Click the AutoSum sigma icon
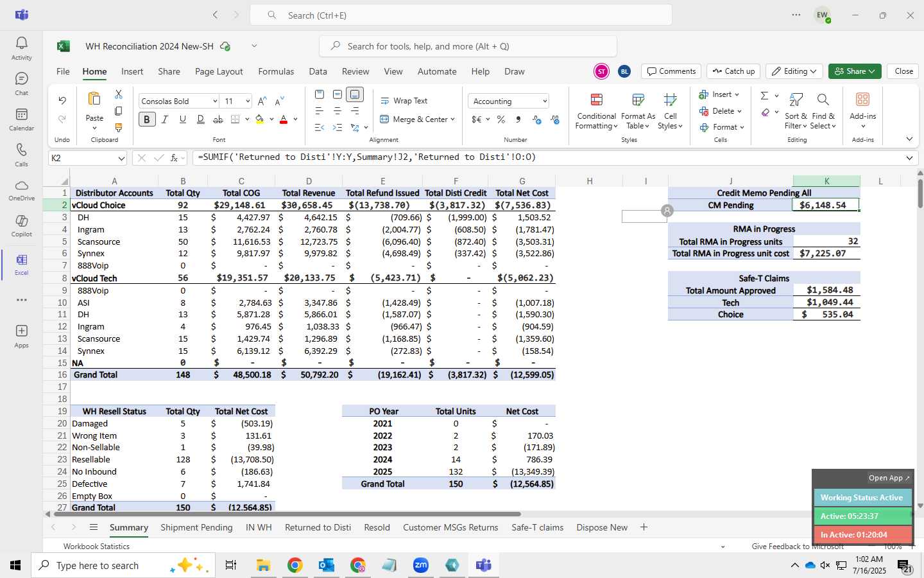The image size is (924, 578). pyautogui.click(x=764, y=96)
